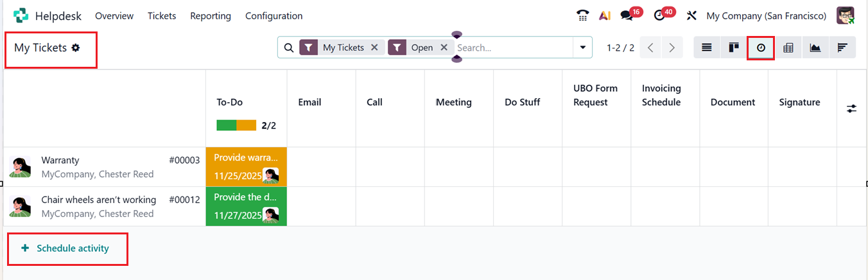Click the To-Do green progress bar
The width and height of the screenshot is (868, 280).
click(227, 125)
